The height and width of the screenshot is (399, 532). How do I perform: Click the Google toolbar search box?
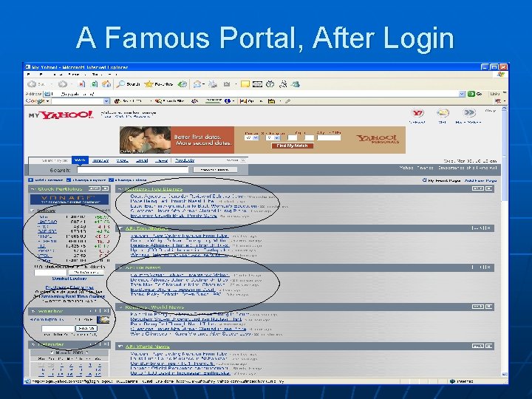(x=78, y=101)
